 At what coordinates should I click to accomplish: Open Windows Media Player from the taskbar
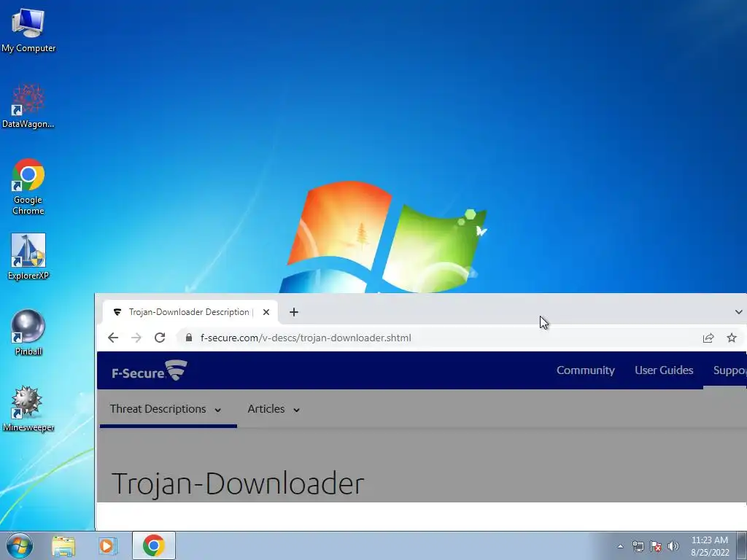coord(107,545)
